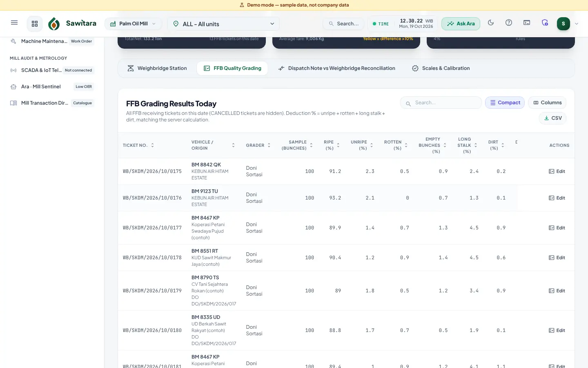Switch to Weighbridge Station tab

pyautogui.click(x=157, y=68)
